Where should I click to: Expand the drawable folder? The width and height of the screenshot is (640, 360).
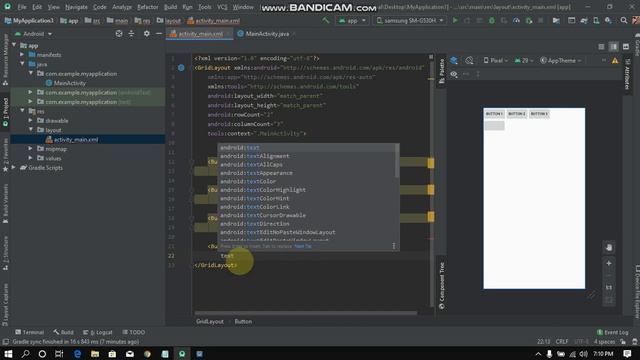[31, 120]
